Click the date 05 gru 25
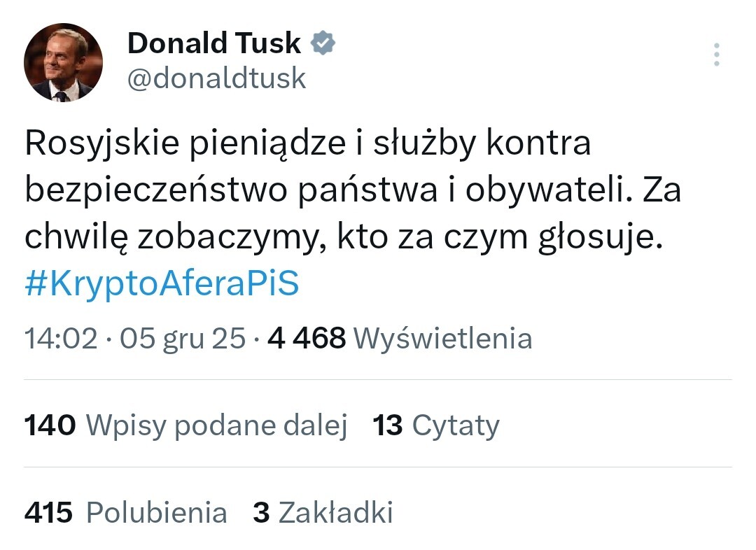The width and height of the screenshot is (756, 550). [x=183, y=339]
